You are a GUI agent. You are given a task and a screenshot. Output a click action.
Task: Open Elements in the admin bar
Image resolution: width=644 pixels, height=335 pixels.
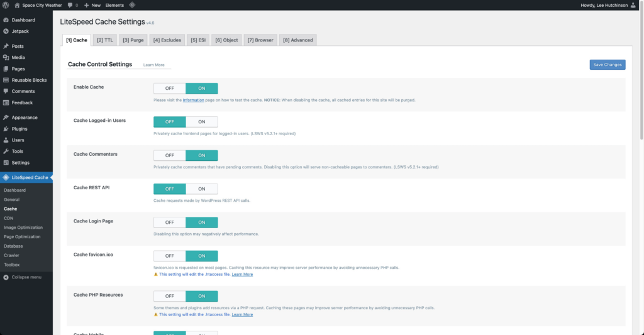114,5
